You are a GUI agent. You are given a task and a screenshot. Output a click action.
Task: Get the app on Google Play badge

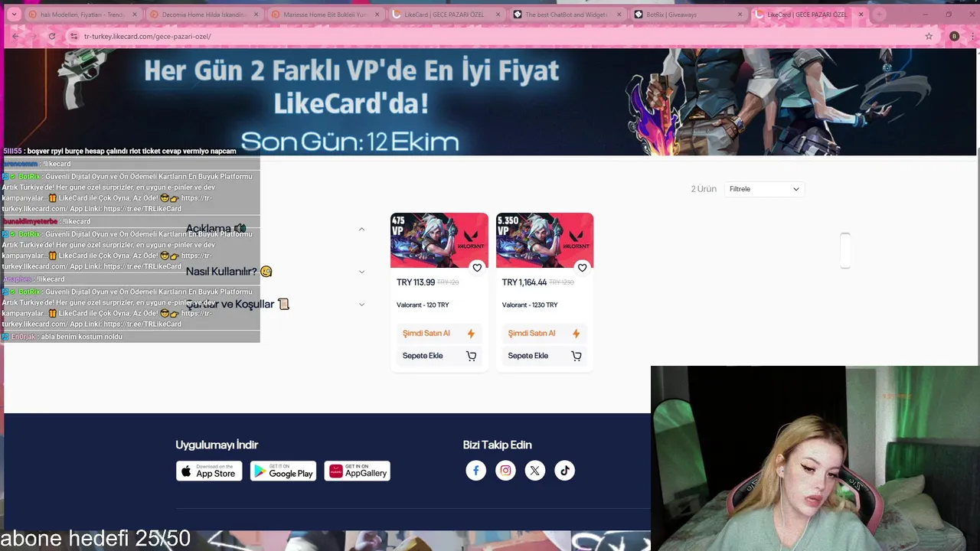coord(283,471)
